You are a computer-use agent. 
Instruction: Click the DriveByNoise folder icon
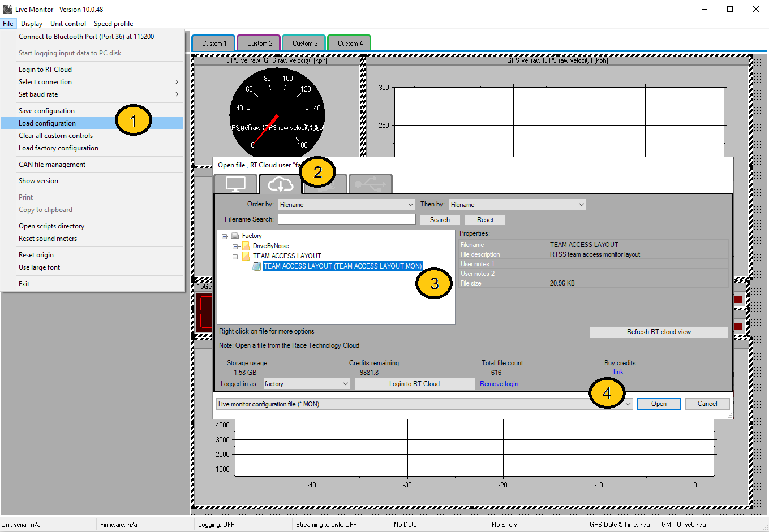tap(246, 246)
